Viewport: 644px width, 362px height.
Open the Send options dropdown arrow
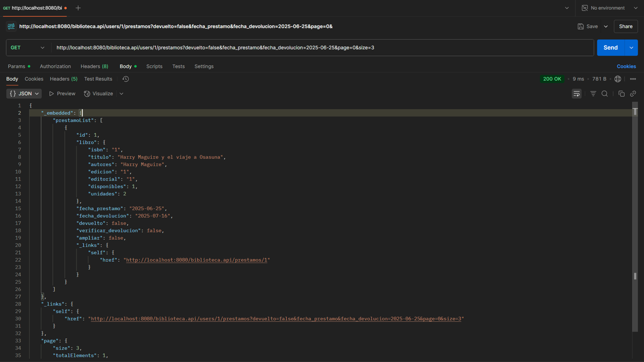point(631,48)
